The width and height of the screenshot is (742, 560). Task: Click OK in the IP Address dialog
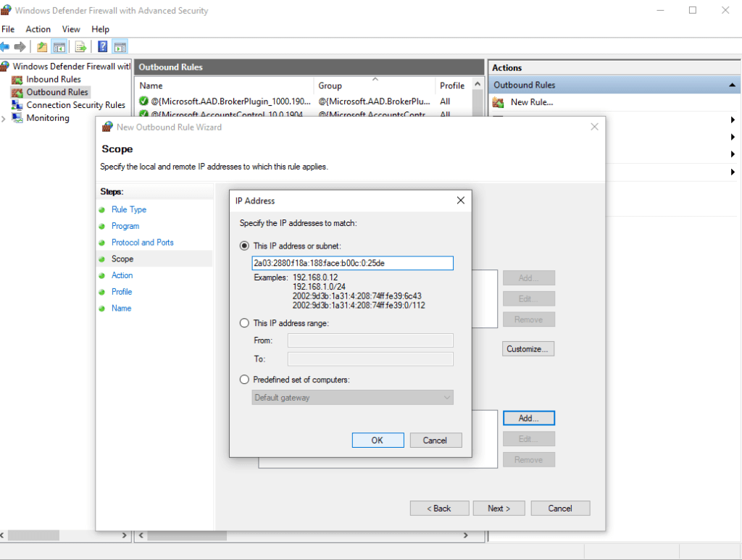(378, 440)
